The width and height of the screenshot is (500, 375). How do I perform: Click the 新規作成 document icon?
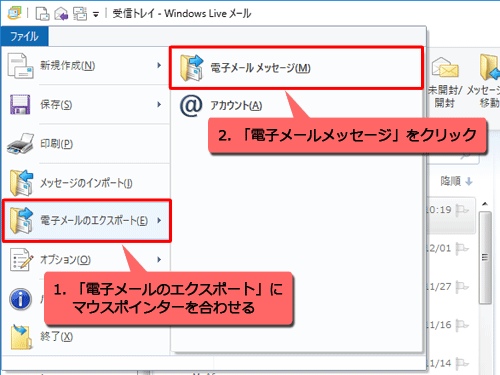21,66
